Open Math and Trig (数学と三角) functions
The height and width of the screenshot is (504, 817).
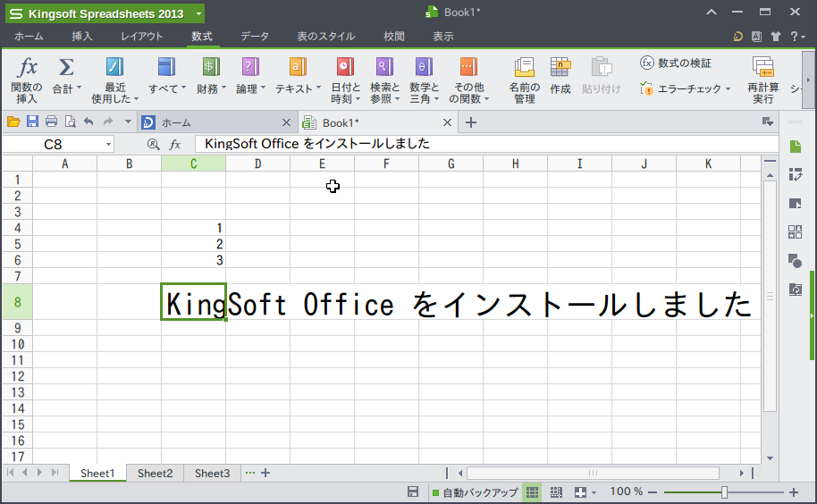coord(424,80)
